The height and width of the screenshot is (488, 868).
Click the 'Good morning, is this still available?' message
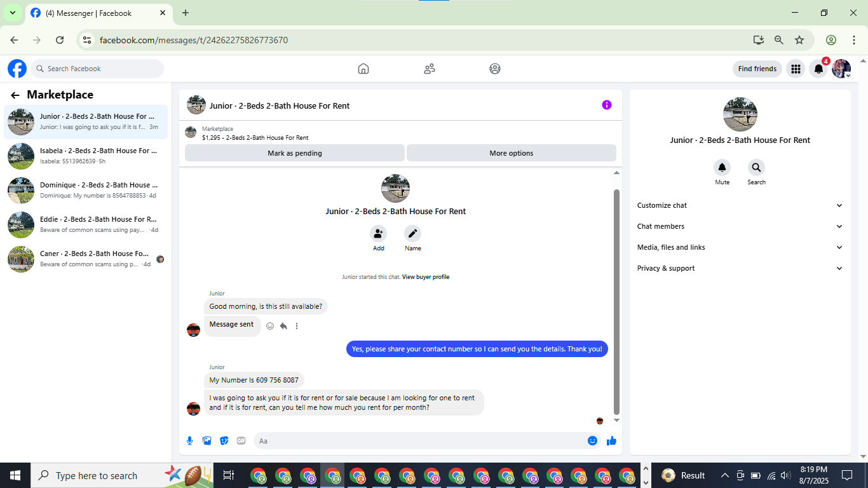(x=266, y=306)
